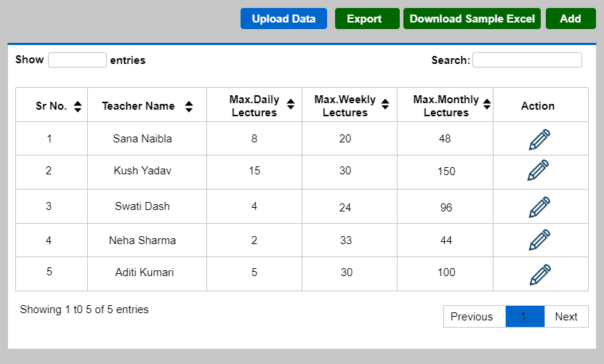Download Sample Excel file
Screen dimensions: 604x364
point(472,18)
